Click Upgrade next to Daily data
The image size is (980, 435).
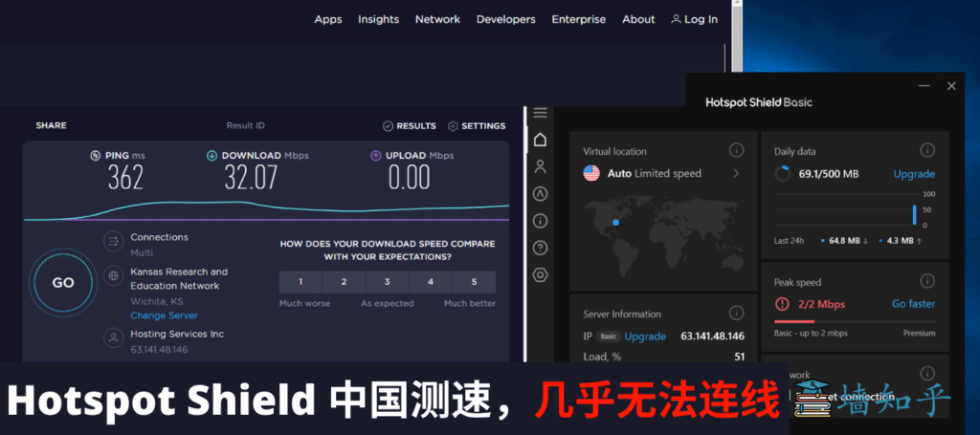pos(914,174)
